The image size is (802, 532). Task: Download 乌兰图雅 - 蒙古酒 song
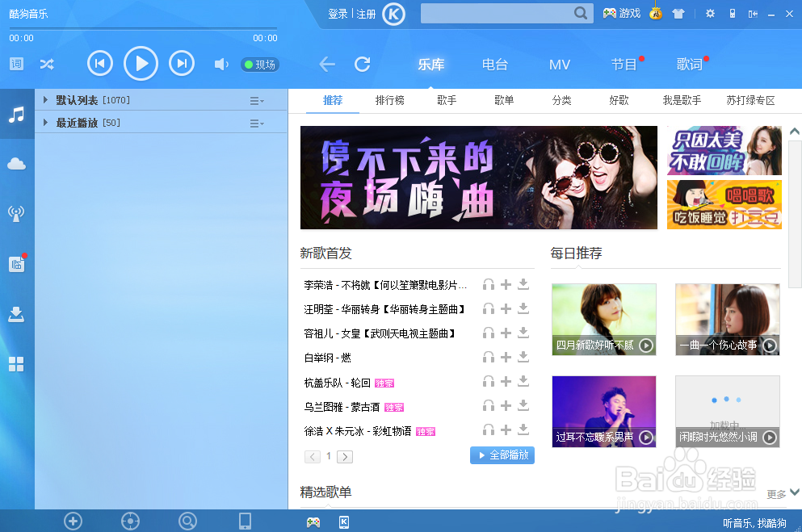click(523, 405)
